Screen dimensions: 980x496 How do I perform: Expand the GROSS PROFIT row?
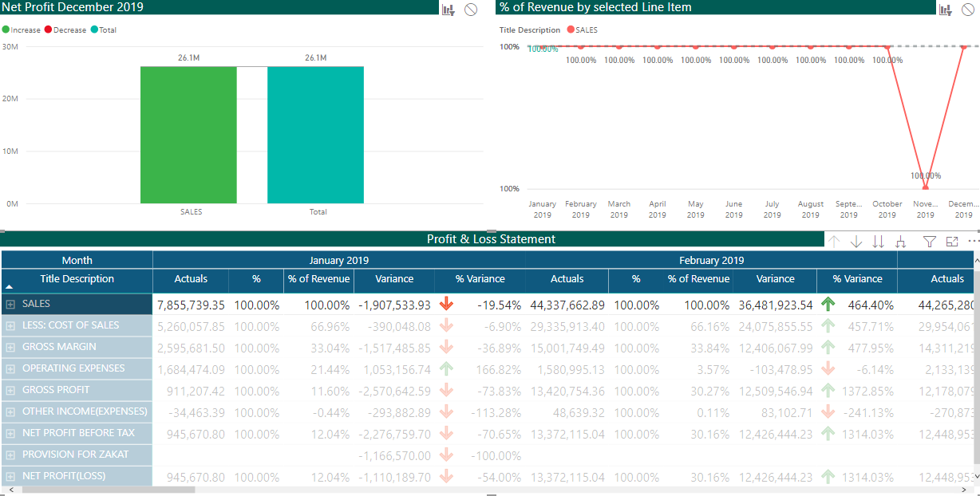click(10, 391)
